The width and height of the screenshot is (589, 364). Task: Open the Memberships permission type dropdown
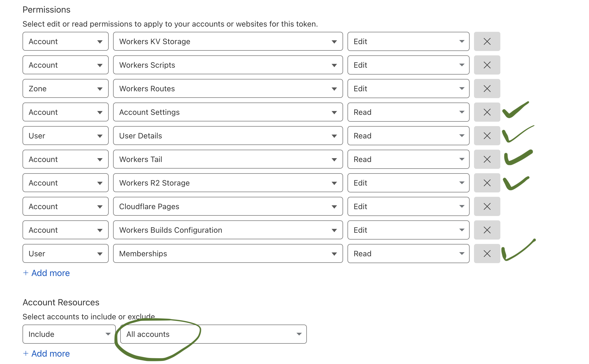[228, 254]
